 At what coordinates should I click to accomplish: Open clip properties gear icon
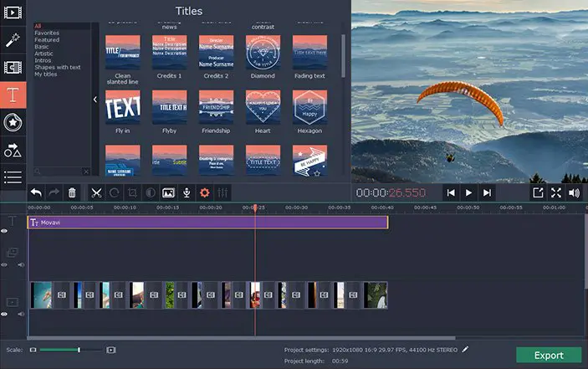pos(204,192)
